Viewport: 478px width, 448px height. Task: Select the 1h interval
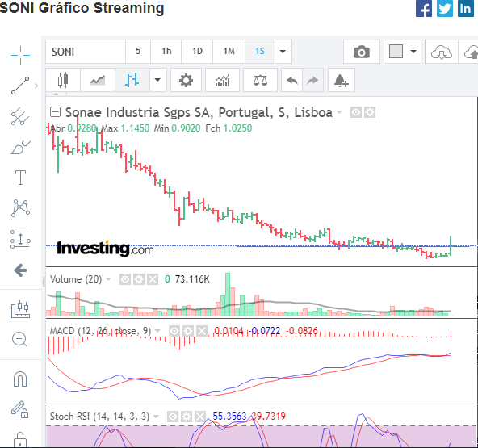166,51
